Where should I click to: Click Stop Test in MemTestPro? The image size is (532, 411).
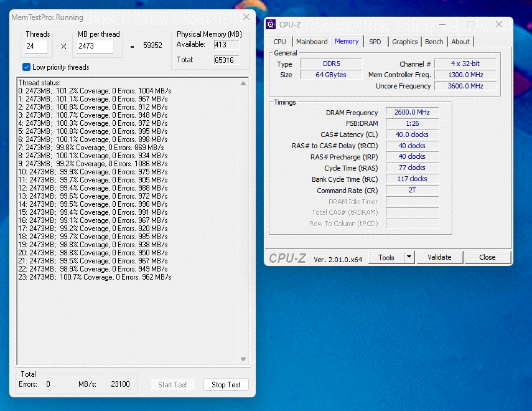[x=226, y=384]
